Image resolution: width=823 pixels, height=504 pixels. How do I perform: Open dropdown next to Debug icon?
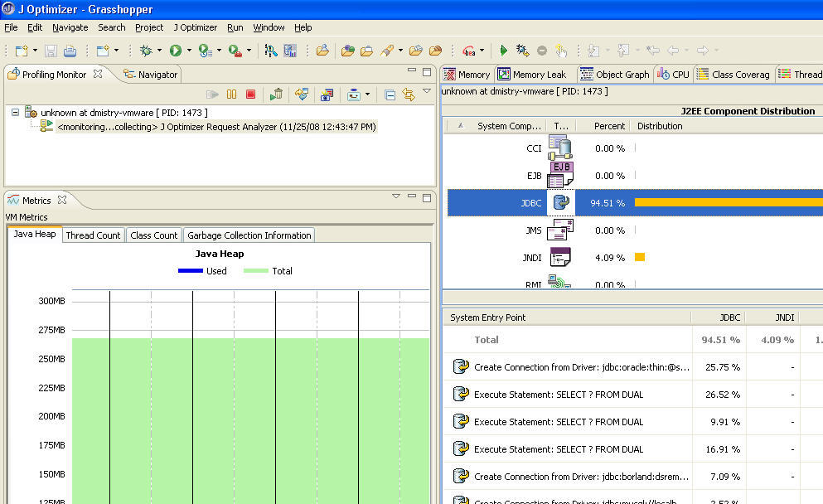pyautogui.click(x=159, y=51)
